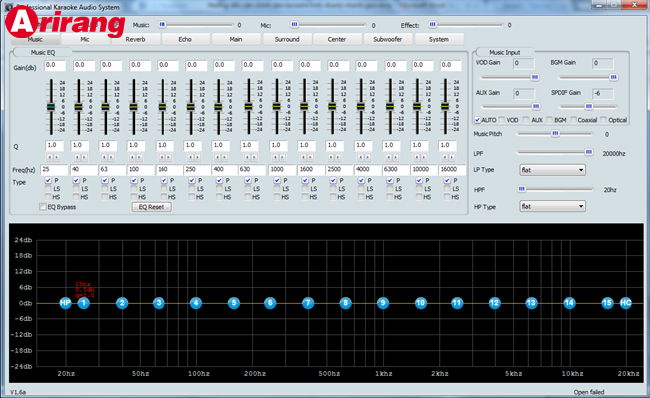Enable HS type for the 16000 Hz band
Screen dimensions: 650x398
[447, 197]
